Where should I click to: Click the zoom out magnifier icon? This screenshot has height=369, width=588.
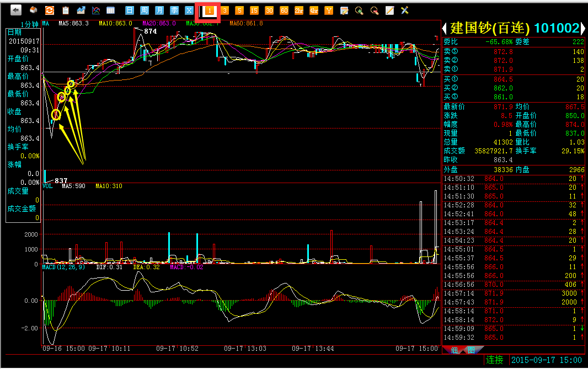tap(375, 10)
